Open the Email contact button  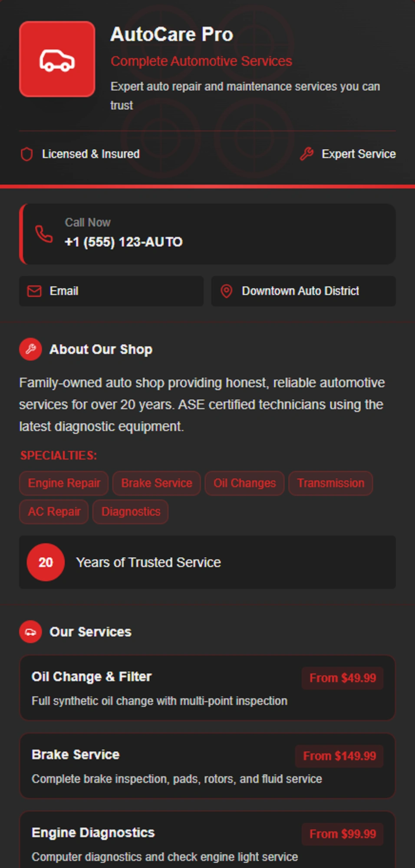111,291
